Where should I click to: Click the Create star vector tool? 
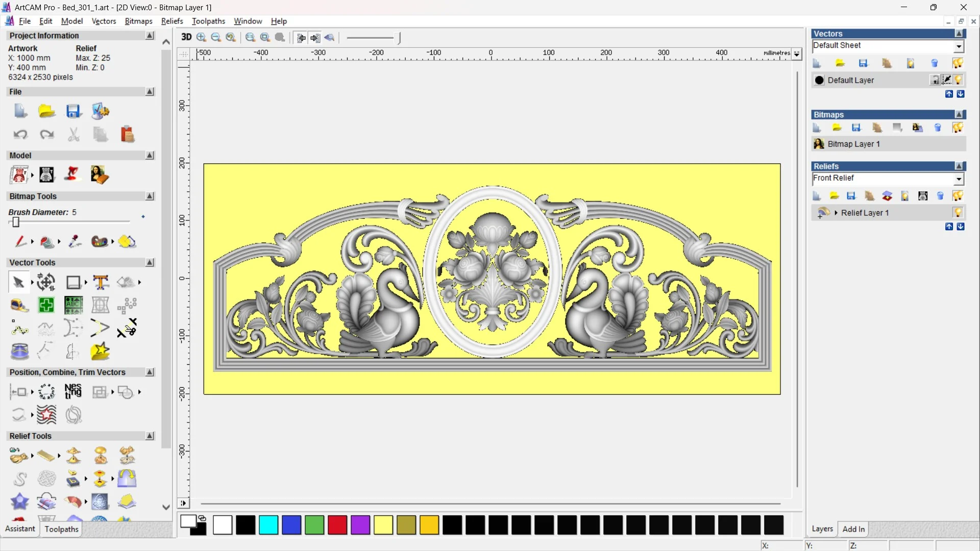click(x=100, y=352)
